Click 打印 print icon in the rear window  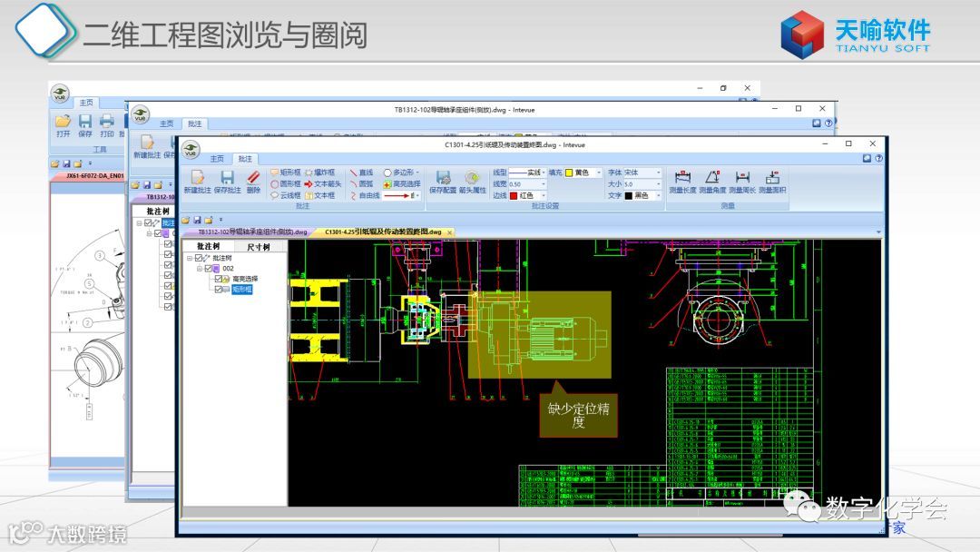tap(107, 125)
